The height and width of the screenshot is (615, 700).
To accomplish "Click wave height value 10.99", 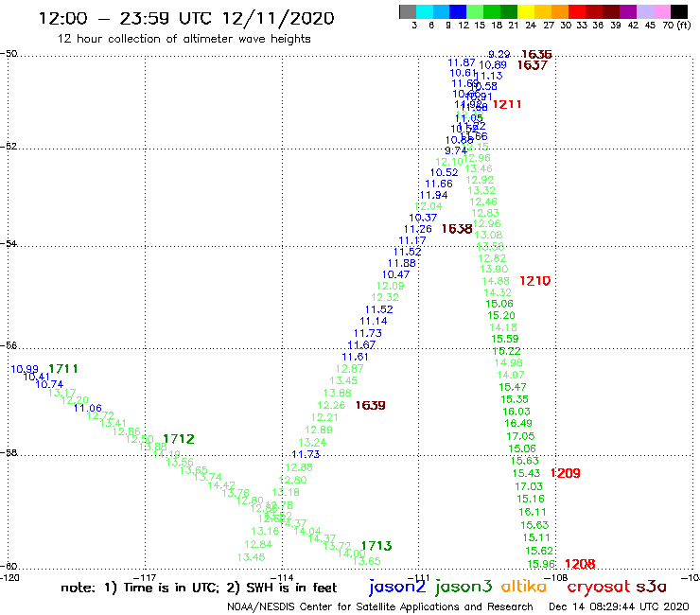I will 25,369.
